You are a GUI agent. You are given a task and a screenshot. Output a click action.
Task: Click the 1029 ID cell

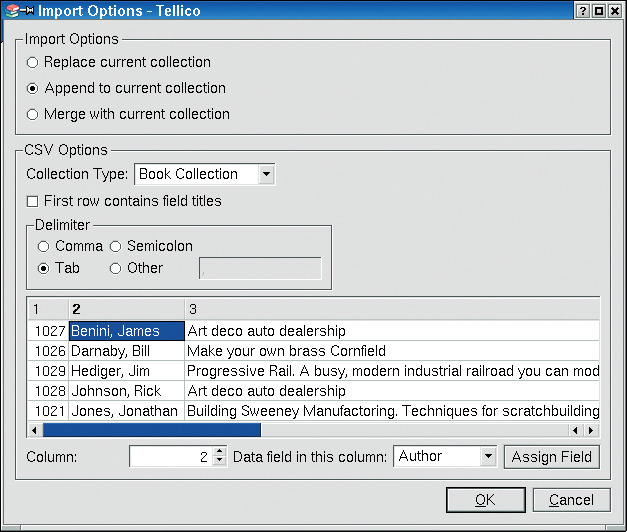point(48,371)
